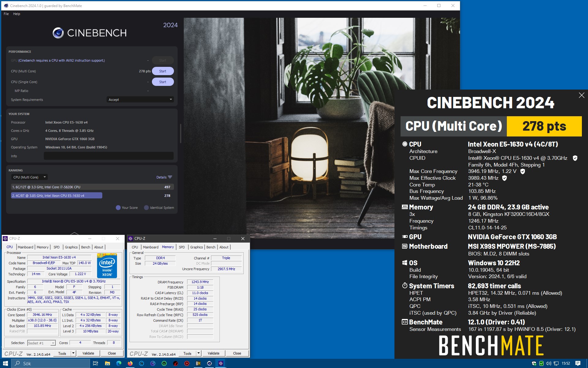Select CPU tab in CPU-Z Memory window
This screenshot has width=588, height=368.
tap(135, 247)
